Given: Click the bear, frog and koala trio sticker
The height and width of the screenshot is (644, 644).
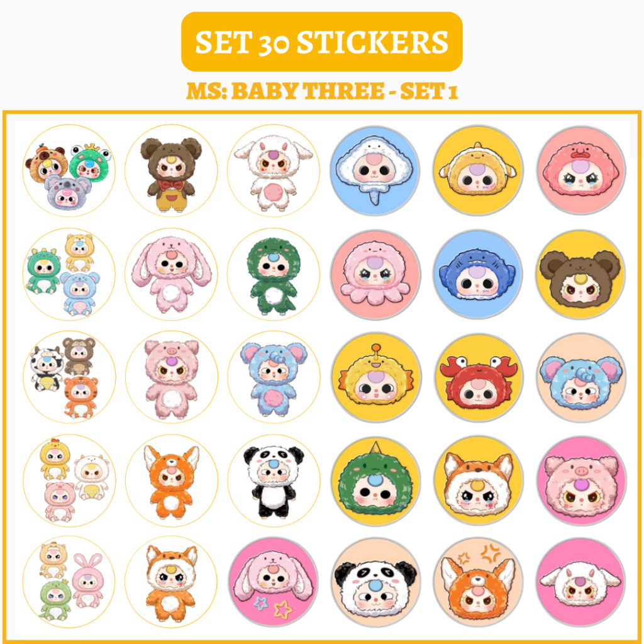Looking at the screenshot, I should 69,170.
